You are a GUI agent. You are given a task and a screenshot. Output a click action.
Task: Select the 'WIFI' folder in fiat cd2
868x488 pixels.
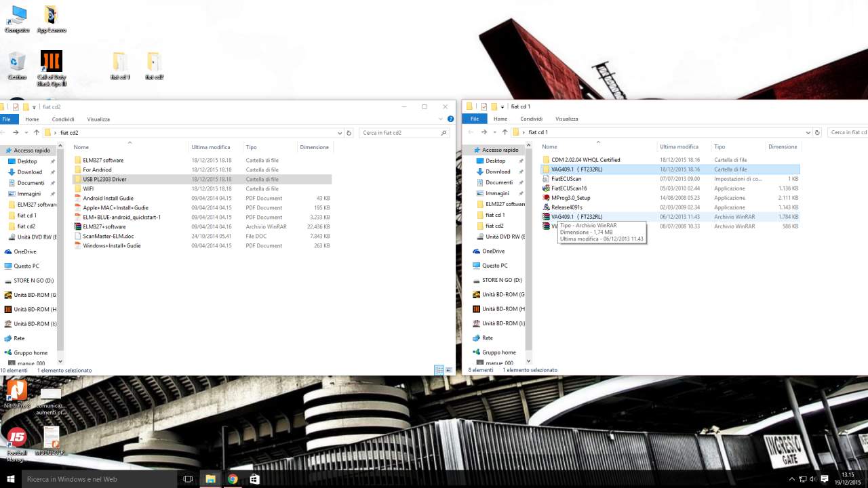202,189
